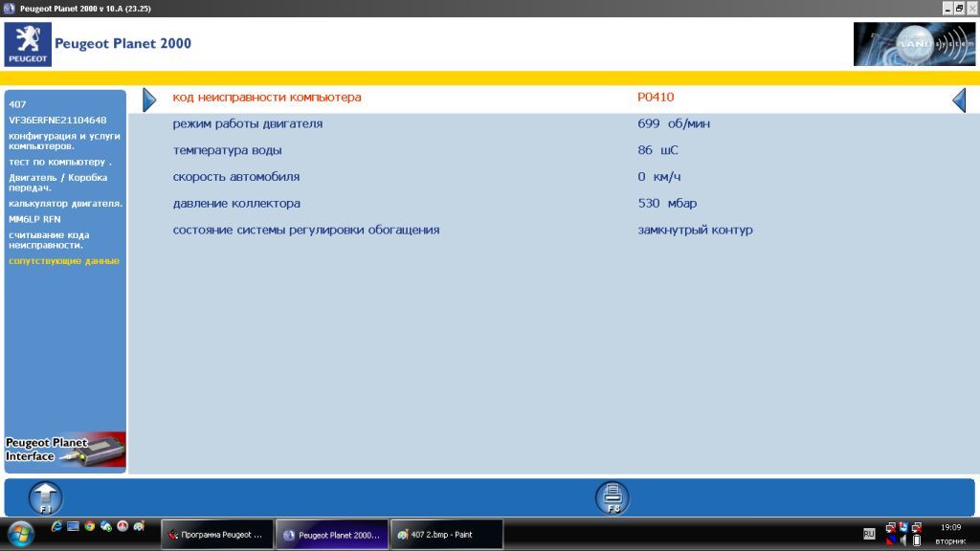980x551 pixels.
Task: Click 'режим работы двигателя' row label
Action: (x=248, y=123)
